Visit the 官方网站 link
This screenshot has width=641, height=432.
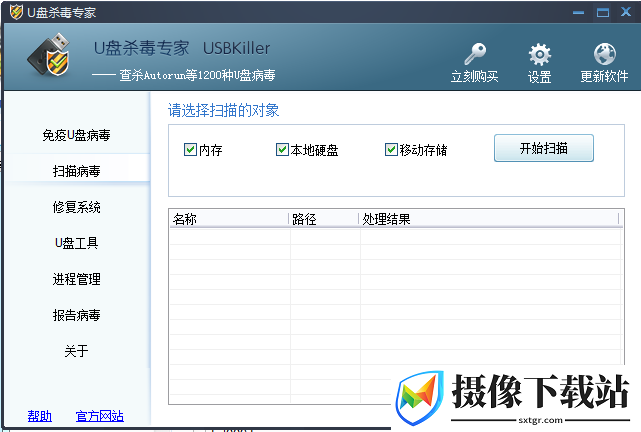(100, 416)
